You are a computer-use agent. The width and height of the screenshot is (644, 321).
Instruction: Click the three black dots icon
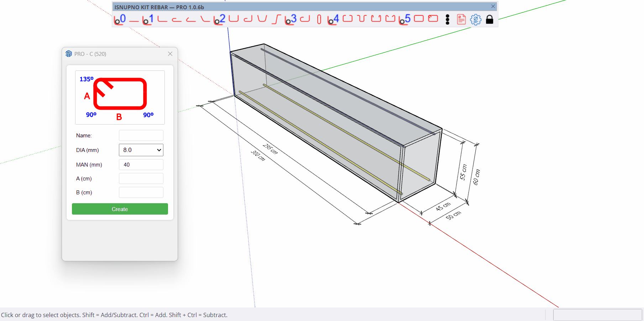coord(447,20)
